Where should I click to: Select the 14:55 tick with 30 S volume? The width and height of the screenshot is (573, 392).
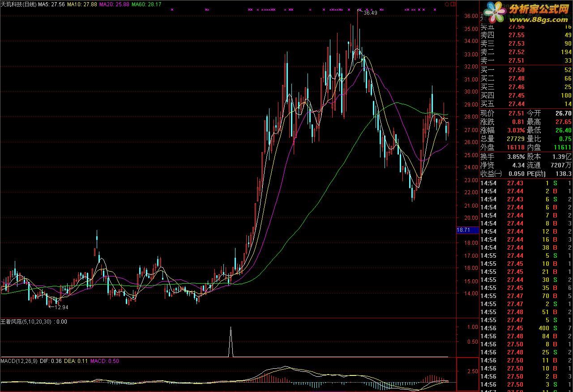[x=526, y=280]
